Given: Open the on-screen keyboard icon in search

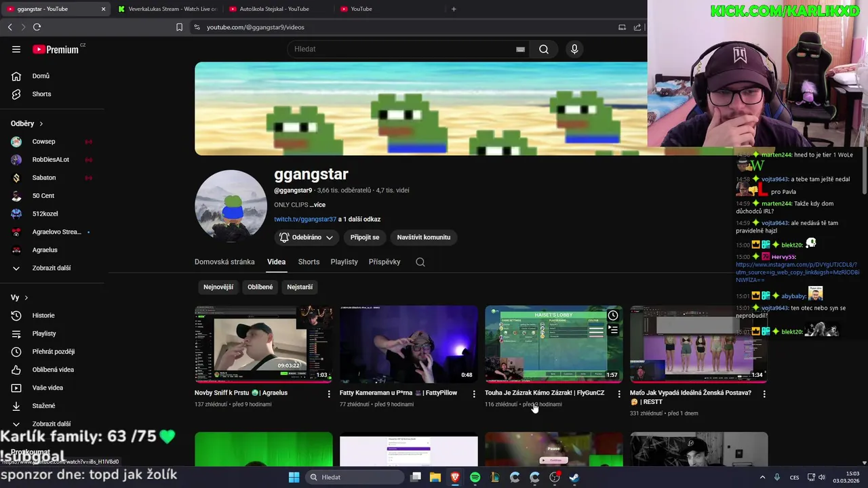Looking at the screenshot, I should tap(520, 49).
